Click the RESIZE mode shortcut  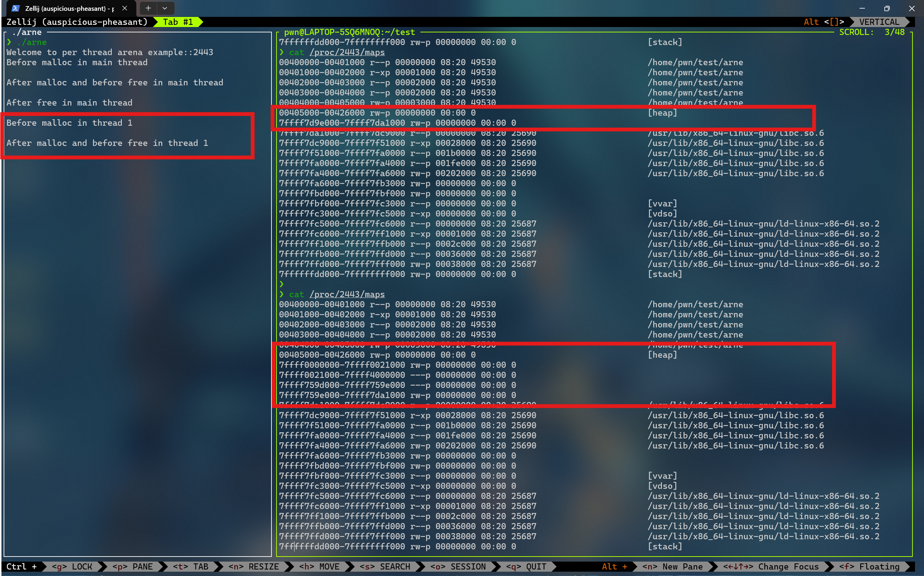(x=253, y=567)
